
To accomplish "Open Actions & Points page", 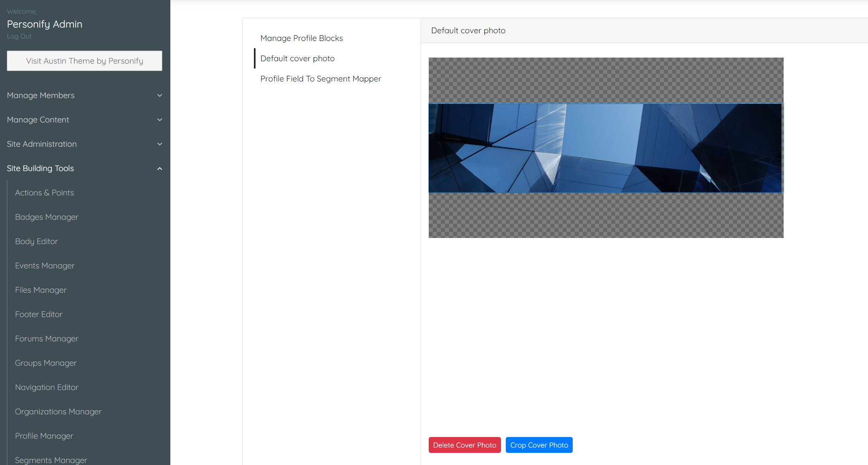I will tap(45, 193).
